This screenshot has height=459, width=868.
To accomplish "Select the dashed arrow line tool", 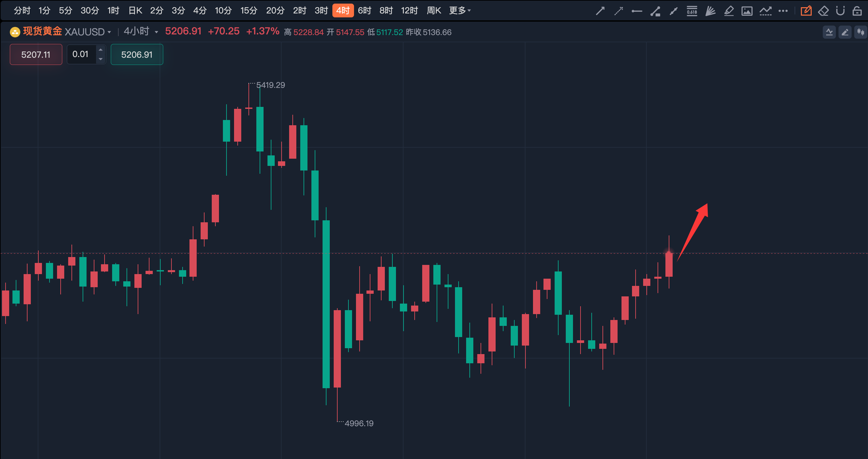I will 618,11.
